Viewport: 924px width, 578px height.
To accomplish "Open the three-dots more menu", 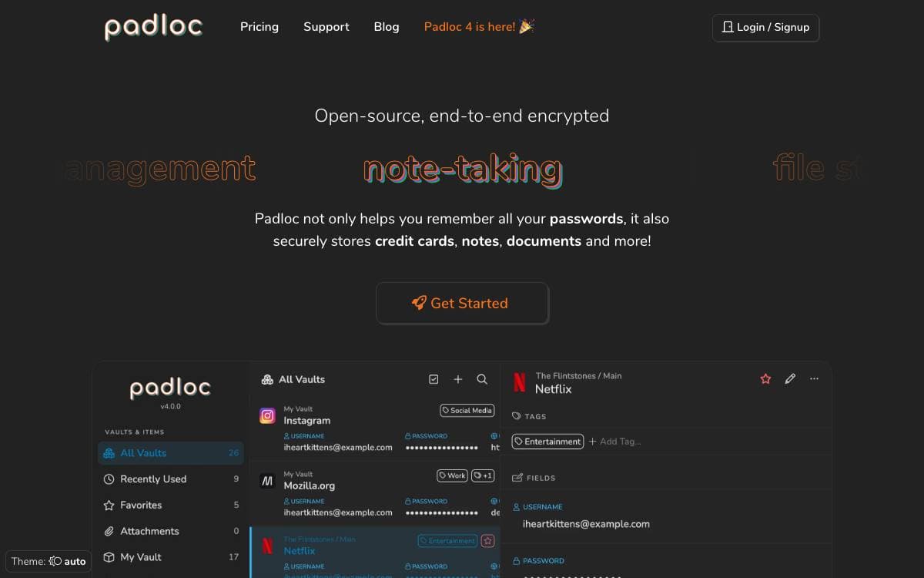I will (x=814, y=379).
